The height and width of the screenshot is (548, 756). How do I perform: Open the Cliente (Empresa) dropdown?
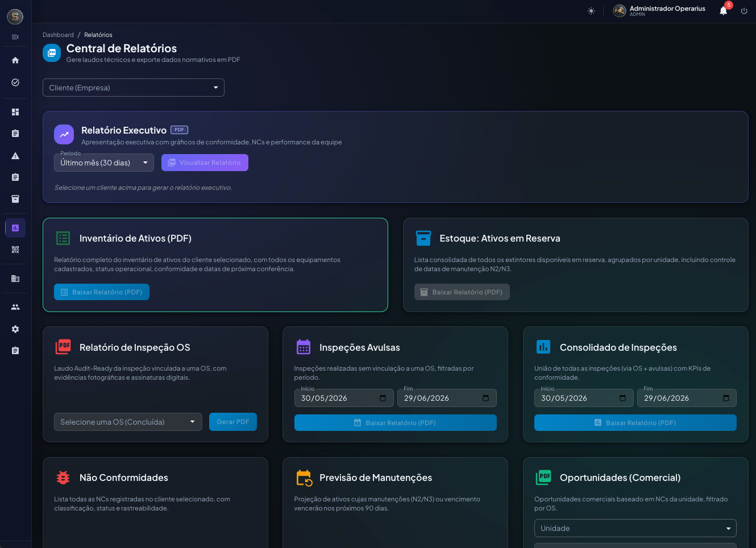click(134, 88)
